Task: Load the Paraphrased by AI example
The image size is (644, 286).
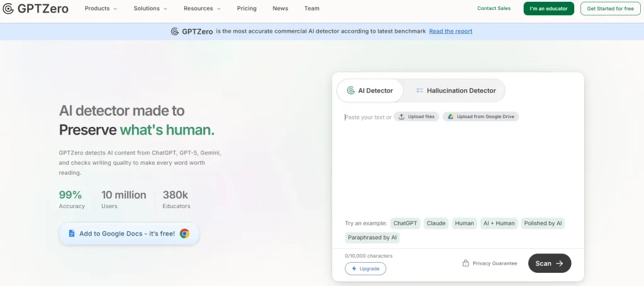Action: [372, 238]
